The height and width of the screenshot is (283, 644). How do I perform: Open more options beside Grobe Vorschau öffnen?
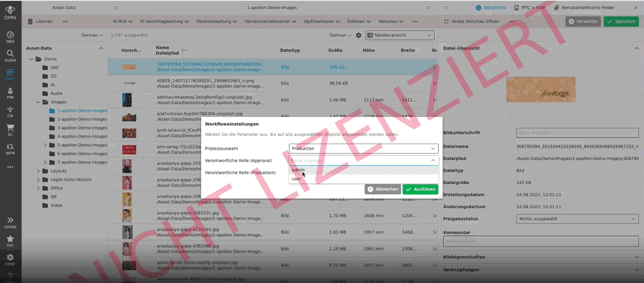coord(511,21)
